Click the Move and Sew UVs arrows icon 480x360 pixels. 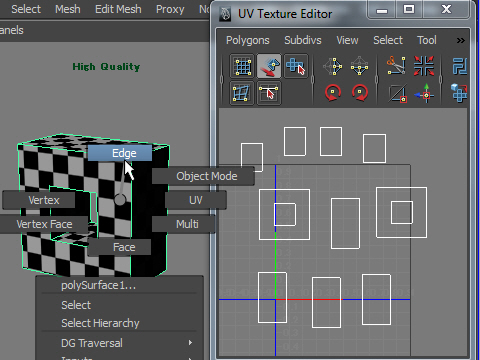pos(424,93)
